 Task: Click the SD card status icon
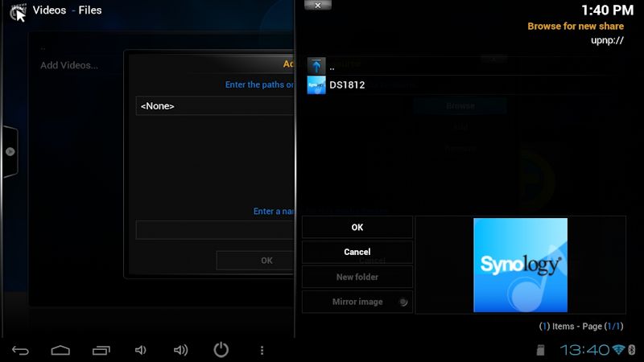[x=540, y=350]
